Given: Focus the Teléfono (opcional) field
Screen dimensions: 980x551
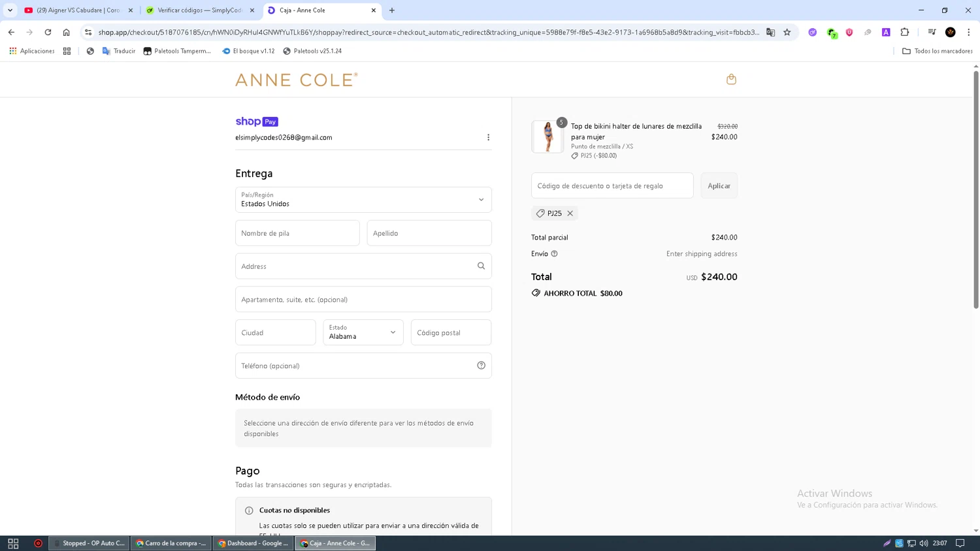Looking at the screenshot, I should coord(363,366).
